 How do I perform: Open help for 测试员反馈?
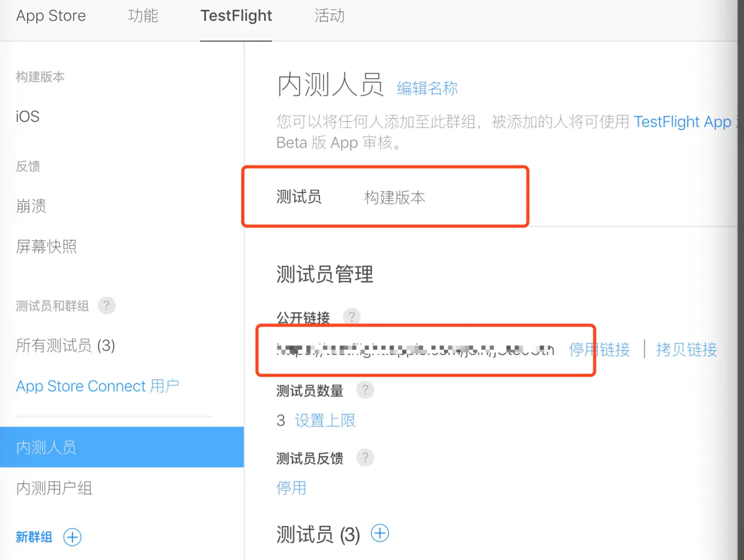tap(365, 458)
